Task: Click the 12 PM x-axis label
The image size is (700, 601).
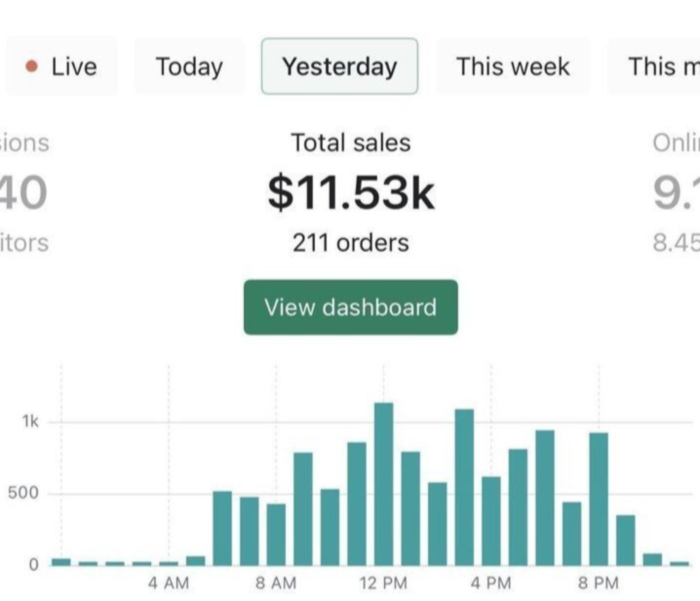Action: 383,583
